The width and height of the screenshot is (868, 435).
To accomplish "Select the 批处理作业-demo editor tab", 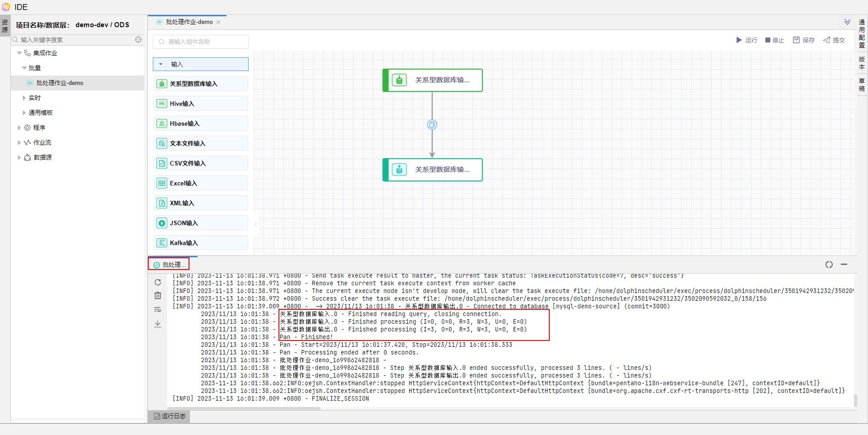I will point(189,22).
